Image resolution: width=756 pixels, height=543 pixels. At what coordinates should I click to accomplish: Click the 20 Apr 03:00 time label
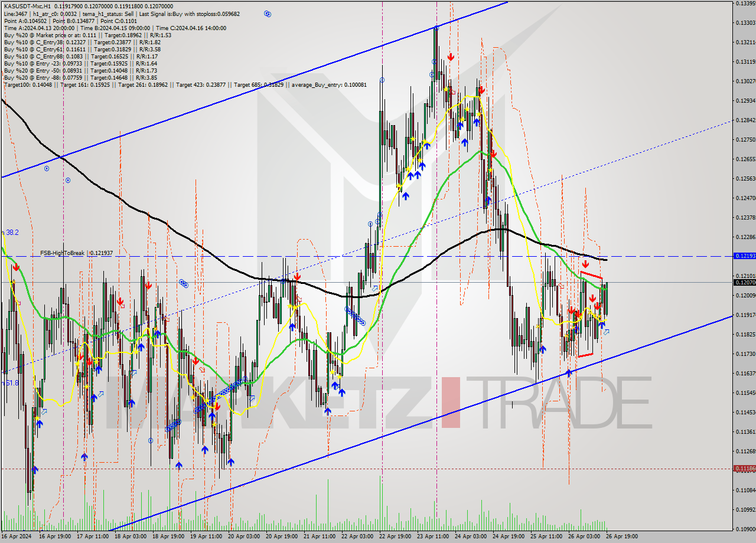coord(243,537)
